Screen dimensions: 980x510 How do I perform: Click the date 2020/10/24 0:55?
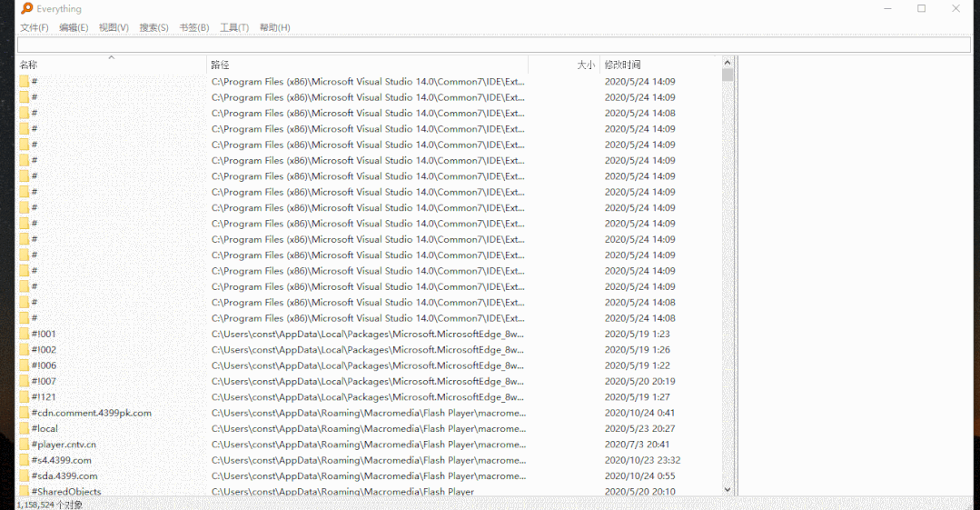coord(639,475)
